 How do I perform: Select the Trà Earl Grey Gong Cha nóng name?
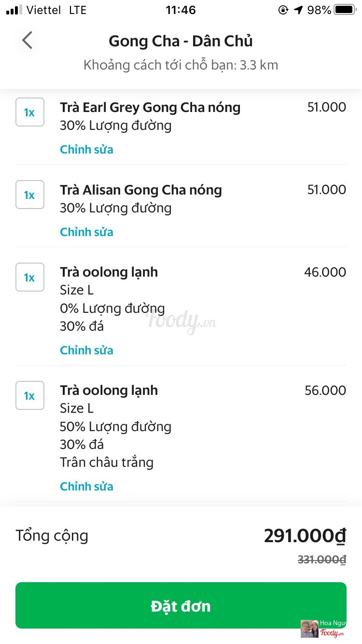click(150, 107)
